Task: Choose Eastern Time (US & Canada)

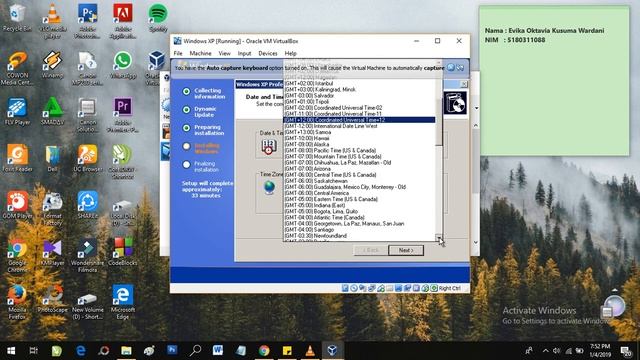Action: pos(359,199)
